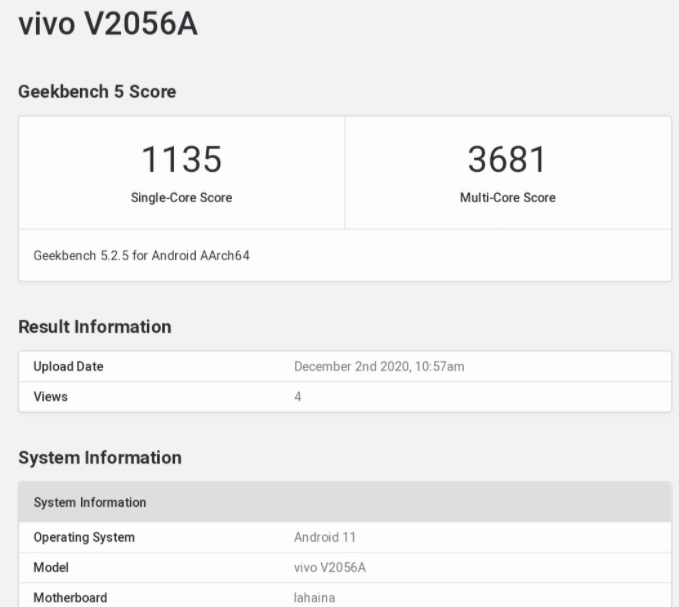Click the gray System Information table header
This screenshot has width=679, height=607.
click(90, 502)
